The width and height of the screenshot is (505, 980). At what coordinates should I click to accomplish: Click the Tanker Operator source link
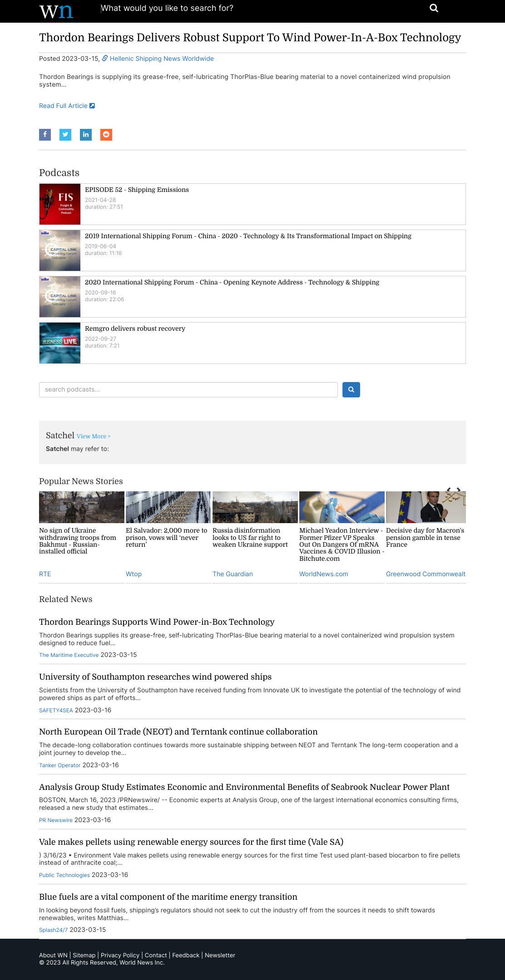[x=59, y=765]
